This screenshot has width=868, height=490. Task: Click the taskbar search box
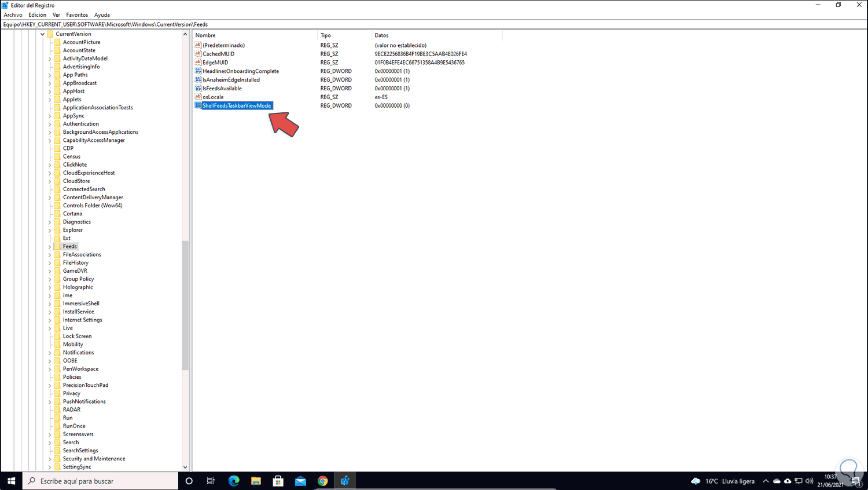tap(101, 481)
